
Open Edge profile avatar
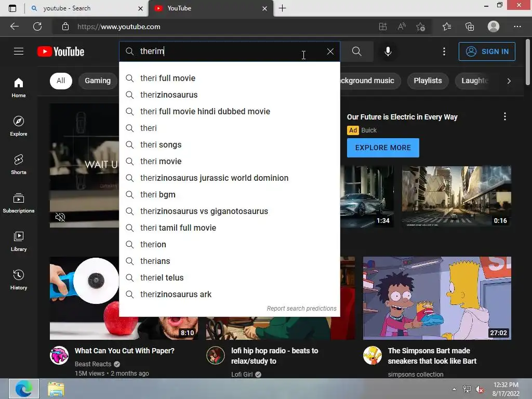494,26
